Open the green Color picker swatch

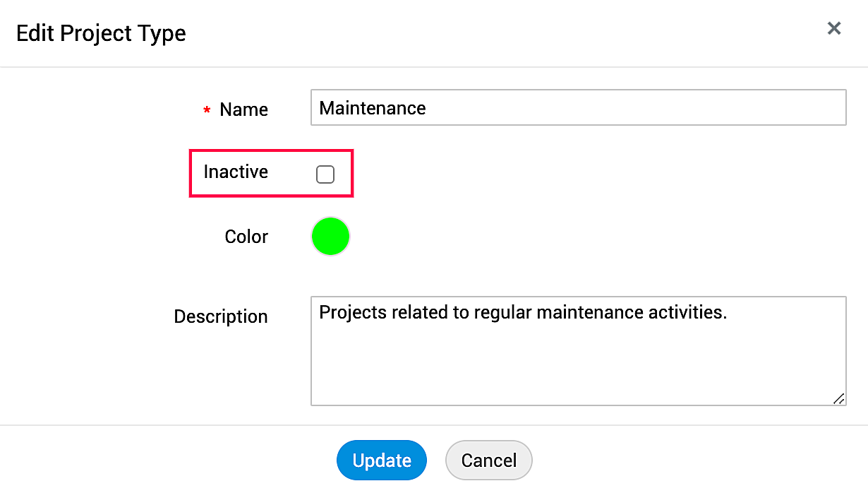[x=330, y=237]
